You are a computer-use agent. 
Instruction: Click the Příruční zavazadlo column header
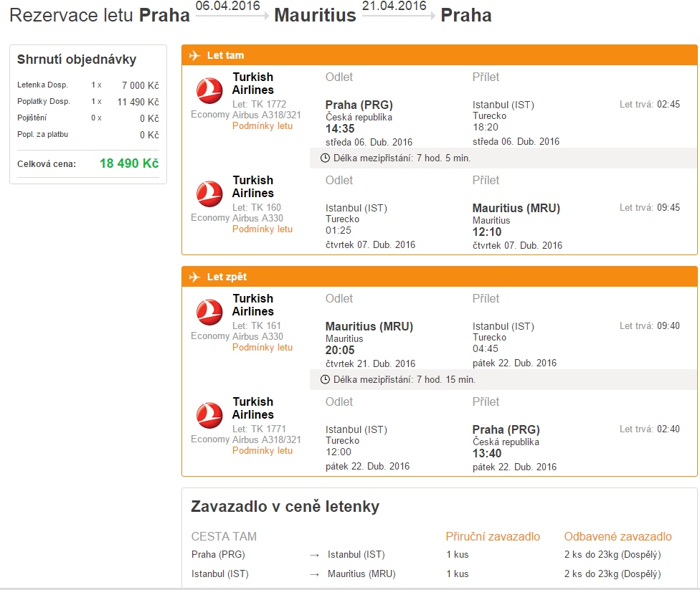[x=493, y=536]
